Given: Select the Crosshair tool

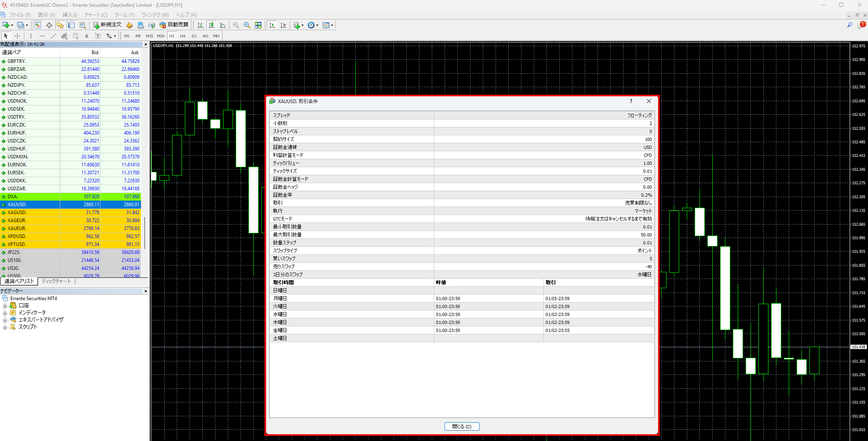Looking at the screenshot, I should [17, 36].
